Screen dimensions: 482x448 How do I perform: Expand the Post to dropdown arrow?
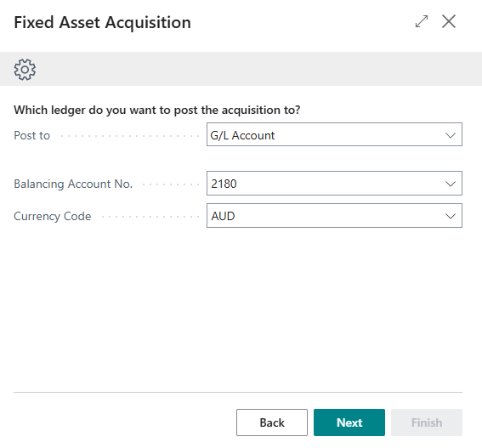pos(451,135)
